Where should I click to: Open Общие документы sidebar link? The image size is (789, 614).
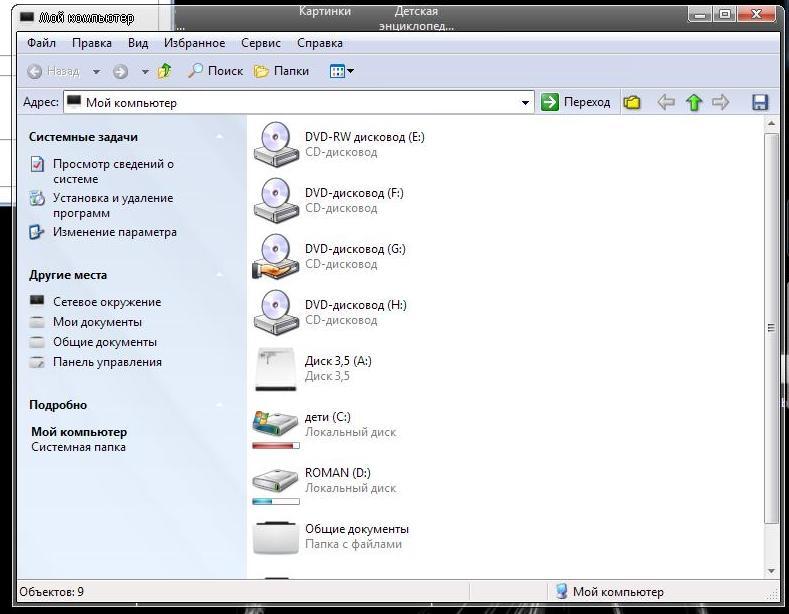pos(105,342)
